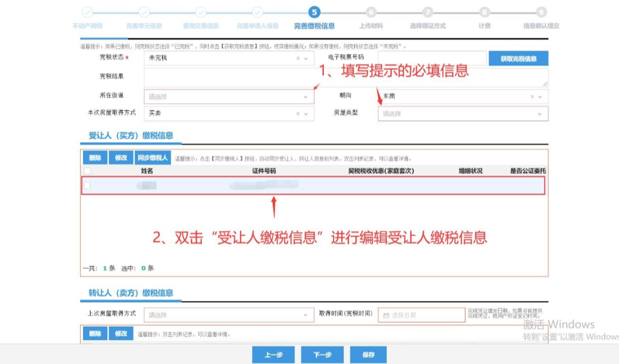Click the 获取完税信息 button
Image resolution: width=619 pixels, height=364 pixels.
pyautogui.click(x=518, y=58)
